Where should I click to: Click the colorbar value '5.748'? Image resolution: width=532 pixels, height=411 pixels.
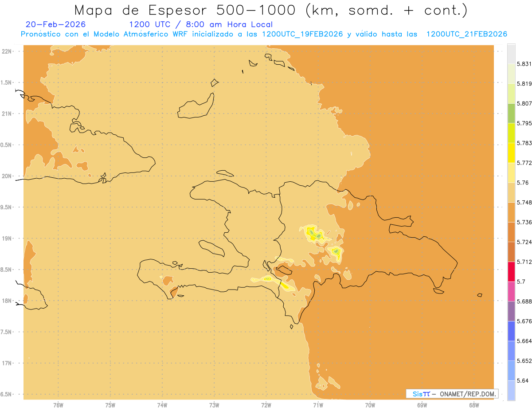[524, 202]
